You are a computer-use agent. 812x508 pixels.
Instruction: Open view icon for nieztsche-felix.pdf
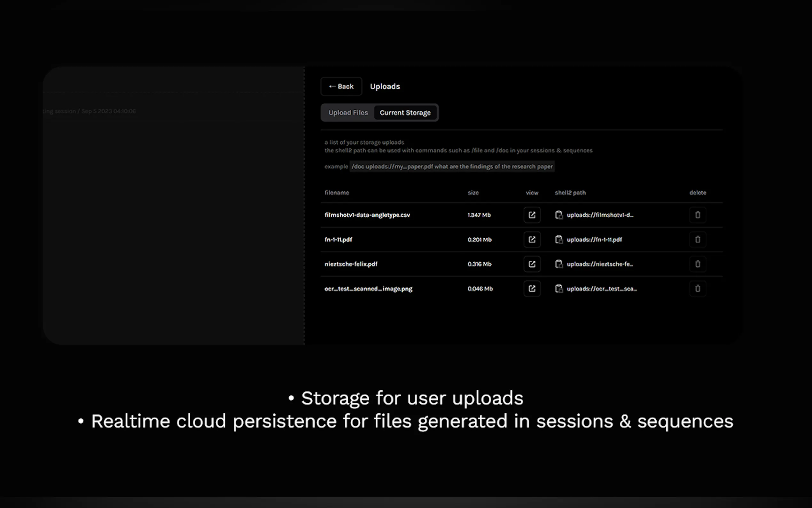(532, 264)
